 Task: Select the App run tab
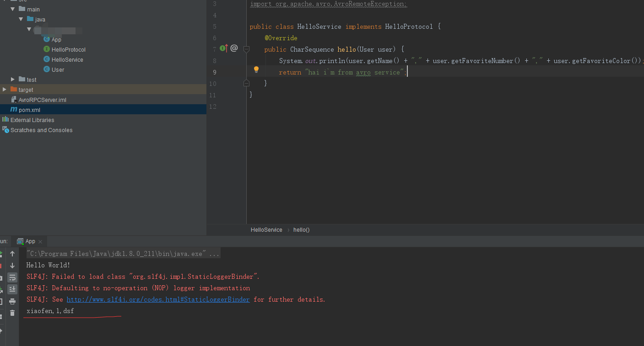(x=30, y=241)
